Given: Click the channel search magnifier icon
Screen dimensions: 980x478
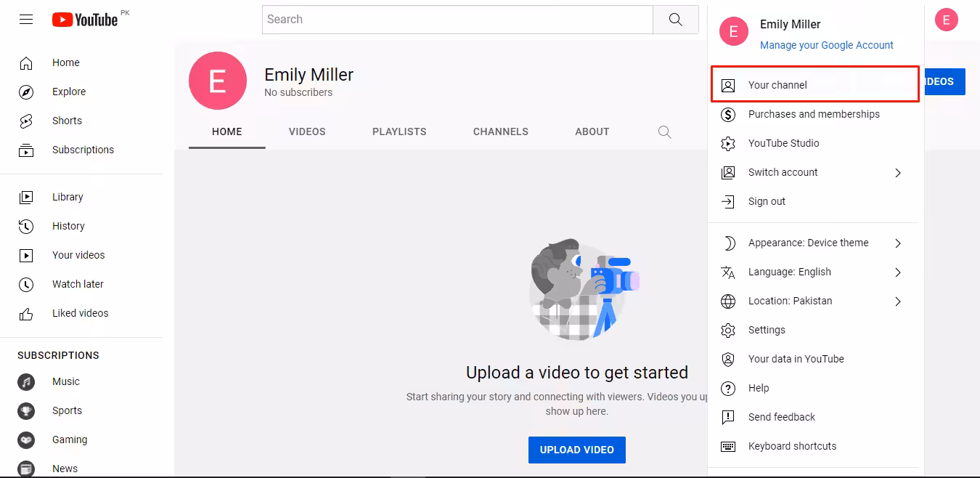Looking at the screenshot, I should click(x=664, y=131).
